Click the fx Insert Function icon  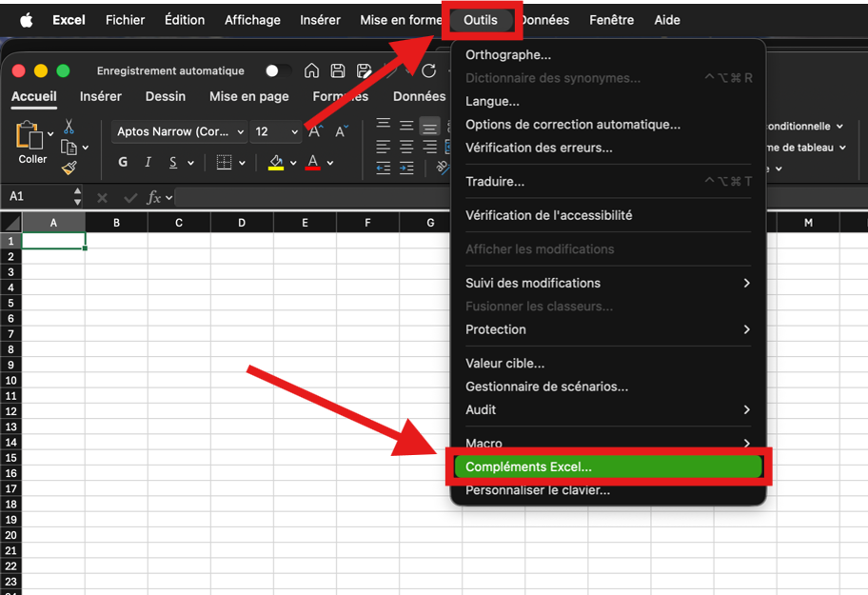click(x=154, y=197)
